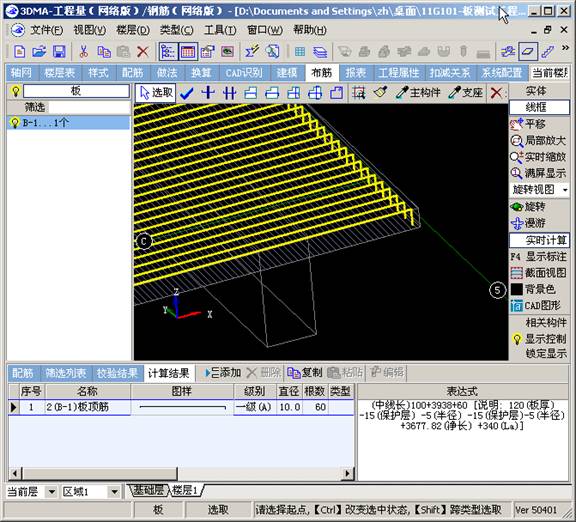This screenshot has width=576, height=522.
Task: Select the 支座 eyedropper tool
Action: click(x=465, y=93)
